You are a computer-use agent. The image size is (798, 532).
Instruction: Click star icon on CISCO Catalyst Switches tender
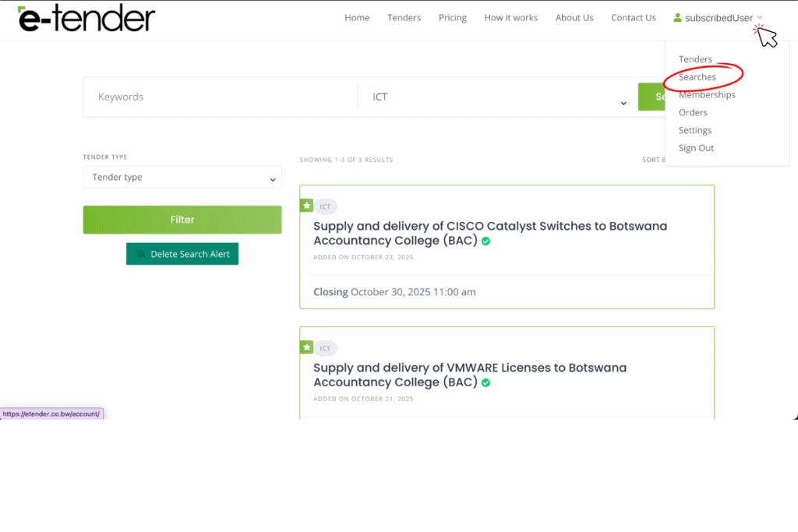click(307, 206)
